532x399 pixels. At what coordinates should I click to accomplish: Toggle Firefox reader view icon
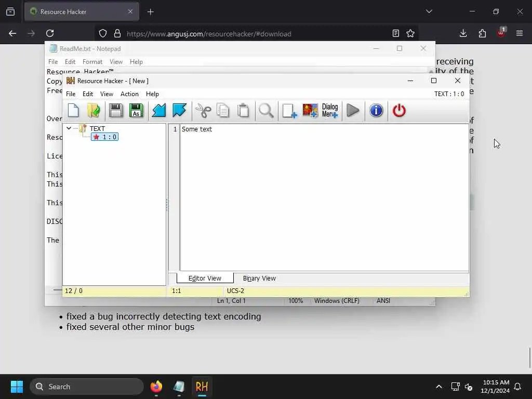click(x=395, y=33)
